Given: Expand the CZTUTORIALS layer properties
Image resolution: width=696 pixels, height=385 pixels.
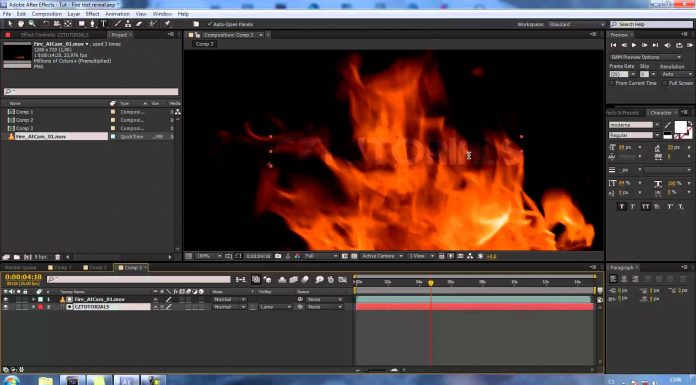Looking at the screenshot, I should point(33,307).
